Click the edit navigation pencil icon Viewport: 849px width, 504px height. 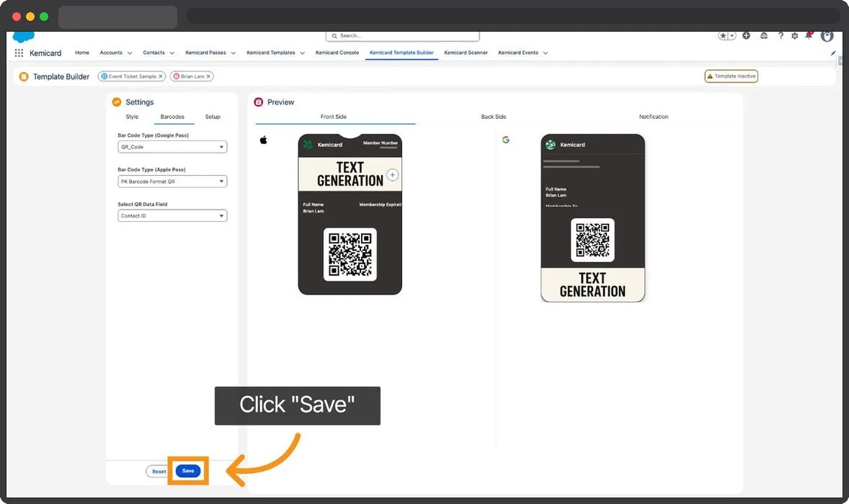pos(832,53)
